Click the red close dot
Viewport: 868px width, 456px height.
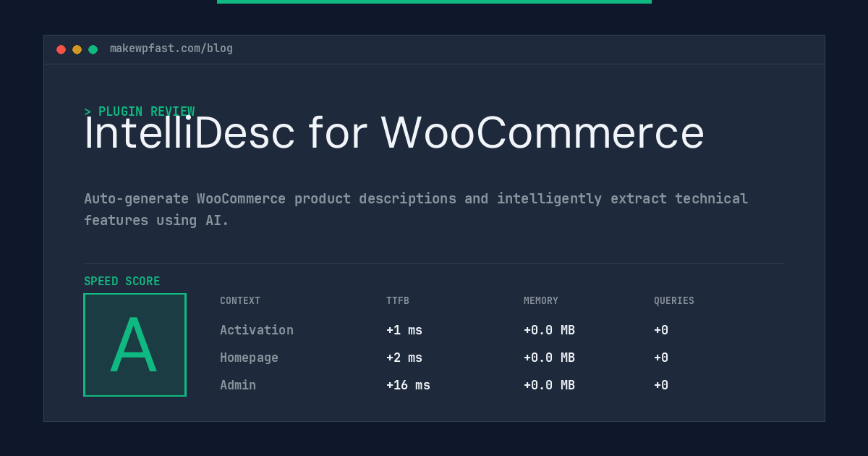tap(61, 49)
